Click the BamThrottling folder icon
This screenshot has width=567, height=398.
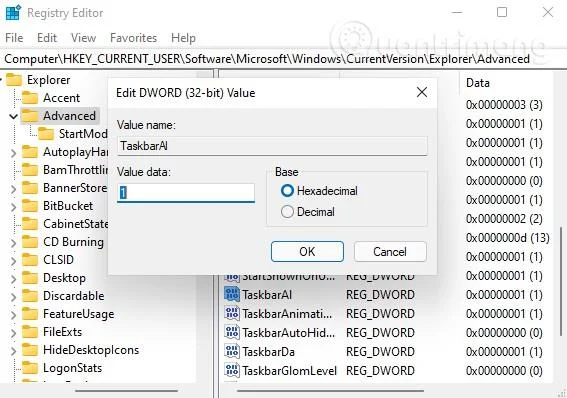click(30, 170)
